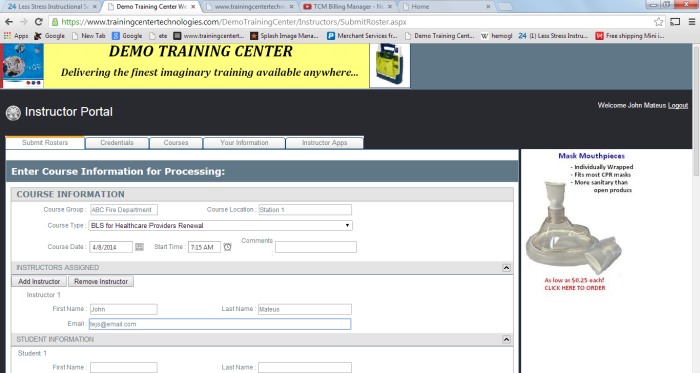
Task: Click the browser address bar URL
Action: pyautogui.click(x=233, y=22)
